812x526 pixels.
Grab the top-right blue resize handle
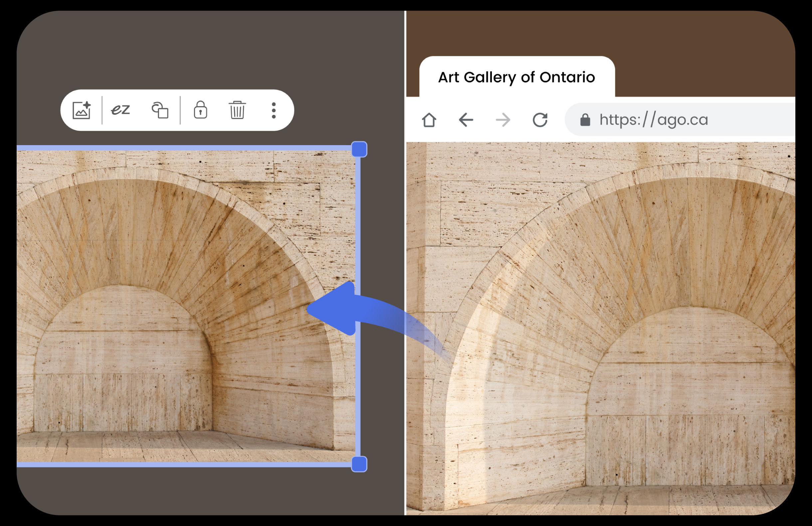coord(359,149)
